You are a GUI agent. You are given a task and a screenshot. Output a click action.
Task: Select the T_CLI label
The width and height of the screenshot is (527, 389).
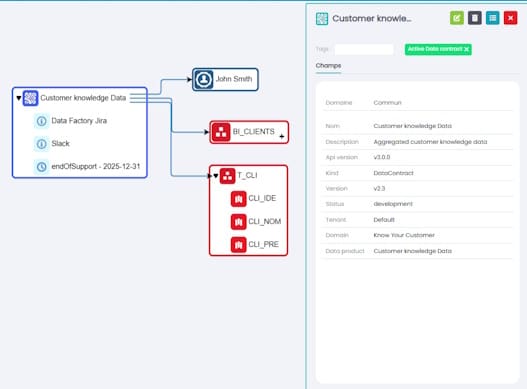(247, 175)
